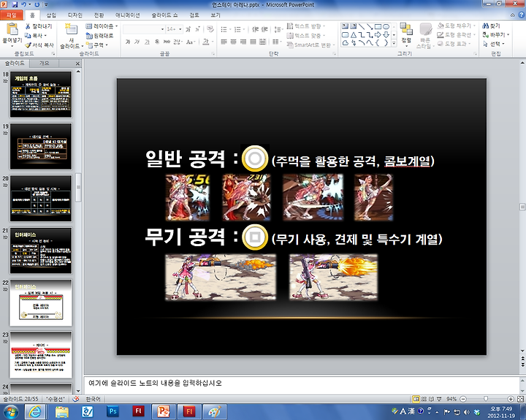Open the font name combo box dropdown
The height and width of the screenshot is (420, 526).
(162, 29)
